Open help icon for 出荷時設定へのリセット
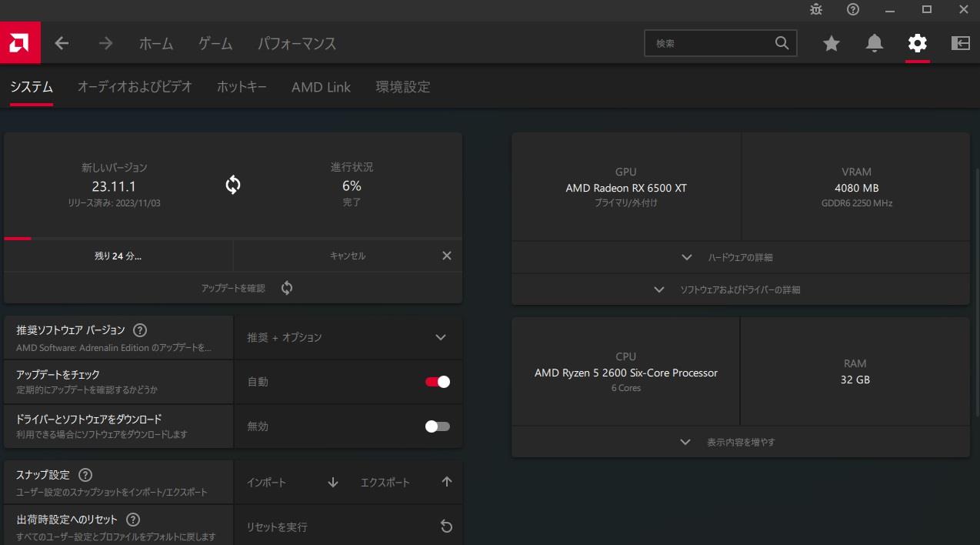Image resolution: width=980 pixels, height=545 pixels. coord(133,520)
